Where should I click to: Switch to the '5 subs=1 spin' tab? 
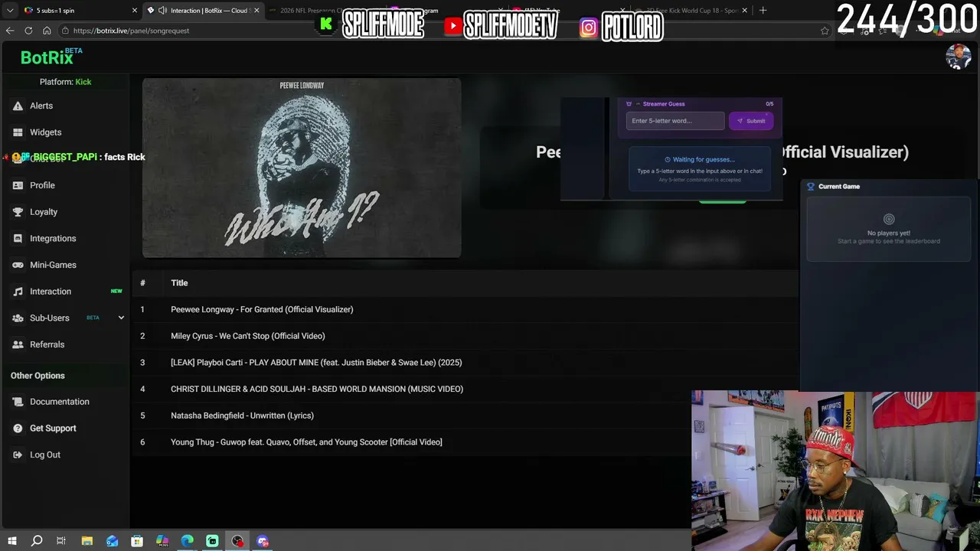point(80,11)
